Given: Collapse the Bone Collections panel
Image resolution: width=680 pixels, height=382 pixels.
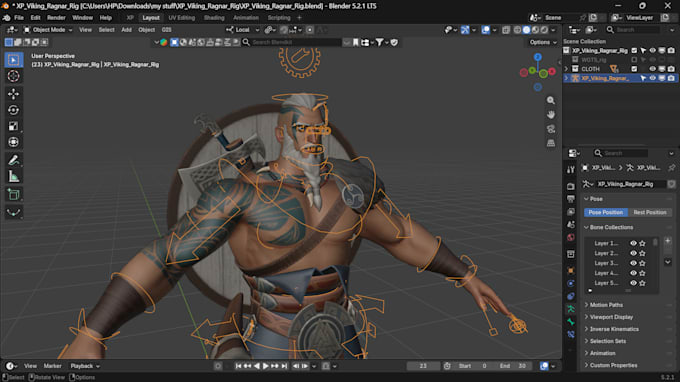Looking at the screenshot, I should pyautogui.click(x=611, y=227).
